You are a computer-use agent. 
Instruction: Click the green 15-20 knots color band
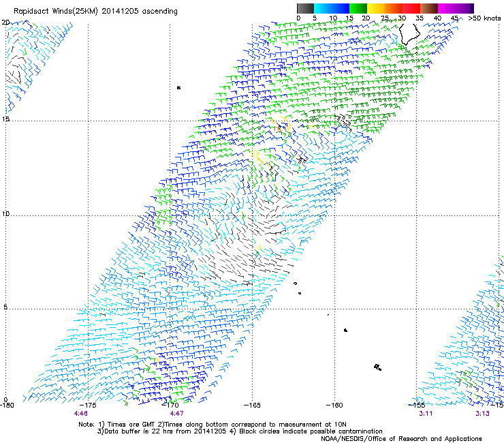pos(358,8)
